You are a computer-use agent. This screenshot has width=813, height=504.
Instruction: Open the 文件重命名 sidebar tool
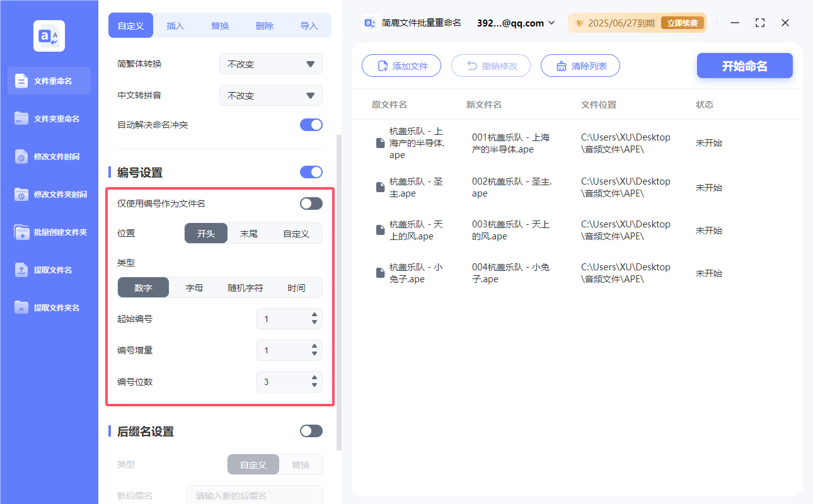49,81
